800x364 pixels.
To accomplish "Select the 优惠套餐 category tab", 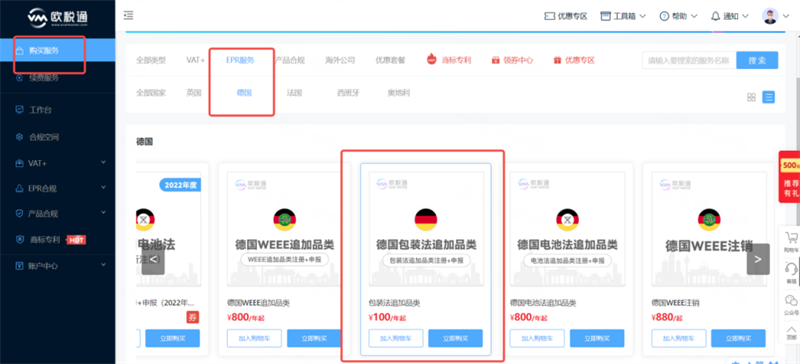I will (x=390, y=60).
